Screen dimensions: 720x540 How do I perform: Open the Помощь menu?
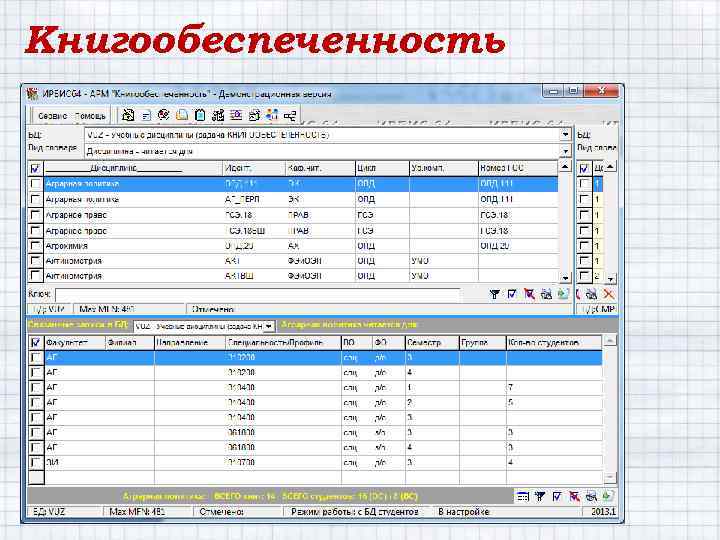90,116
